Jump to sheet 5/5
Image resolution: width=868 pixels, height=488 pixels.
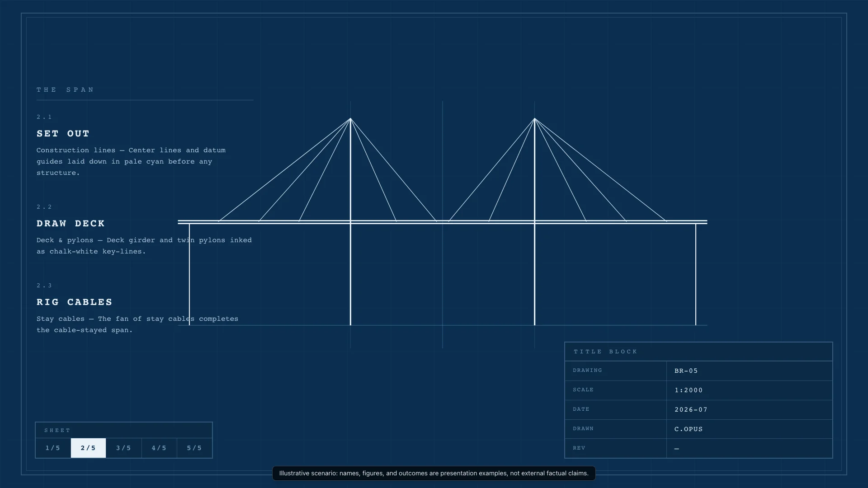[194, 448]
